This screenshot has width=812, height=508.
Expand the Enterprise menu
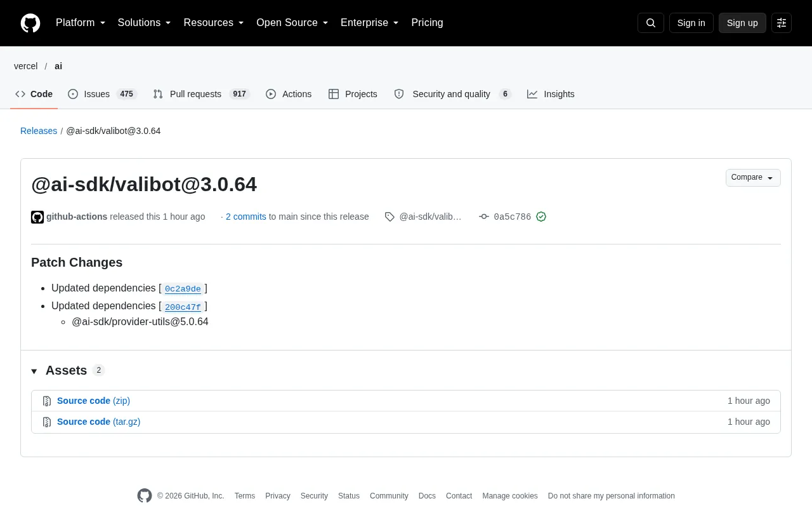click(x=370, y=23)
